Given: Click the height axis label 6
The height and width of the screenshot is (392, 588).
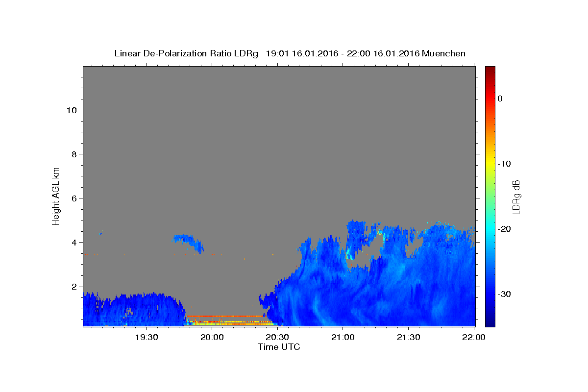Looking at the screenshot, I should coord(74,198).
